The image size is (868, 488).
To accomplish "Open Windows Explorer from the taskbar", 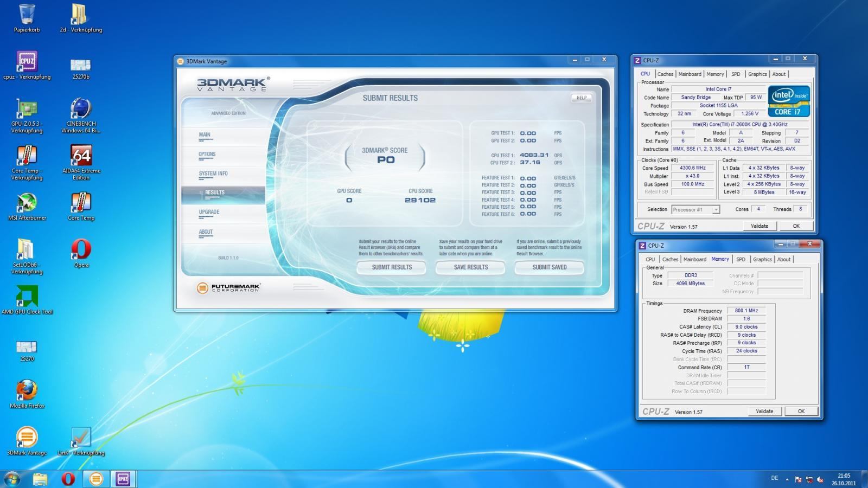I will tap(40, 479).
